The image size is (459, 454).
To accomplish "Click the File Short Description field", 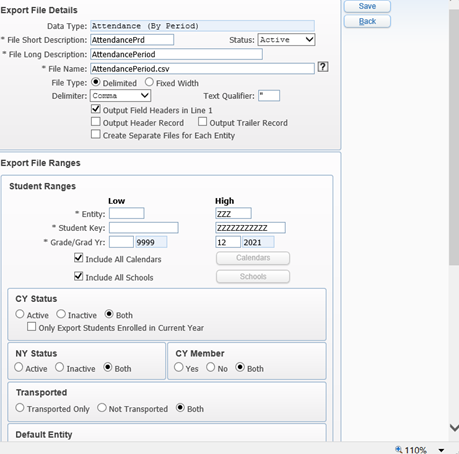I will (x=132, y=40).
